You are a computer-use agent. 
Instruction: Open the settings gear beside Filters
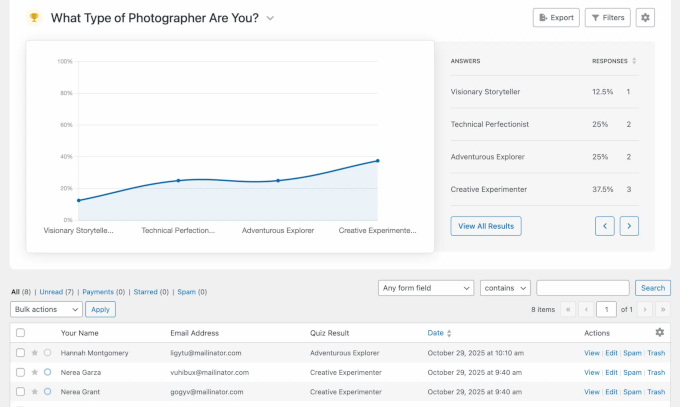(x=645, y=17)
